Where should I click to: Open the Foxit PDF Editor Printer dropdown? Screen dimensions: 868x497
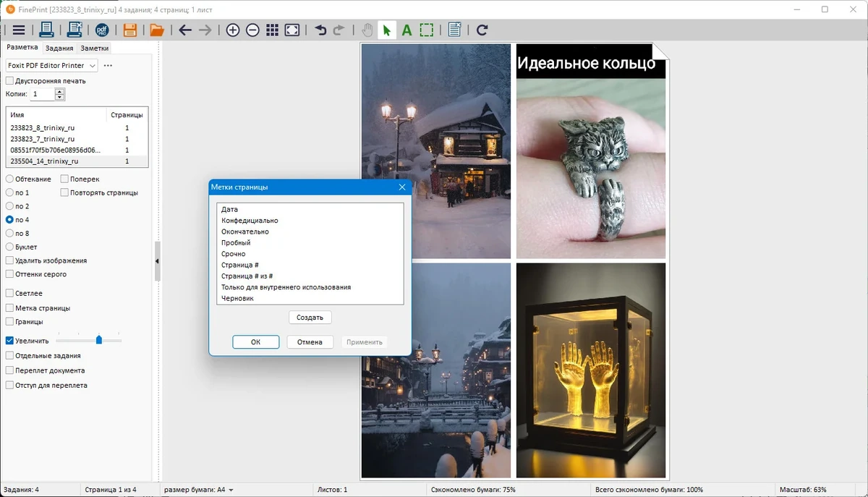point(52,65)
